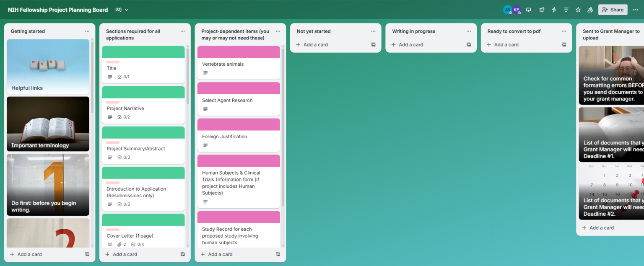This screenshot has height=266, width=644.
Task: Click the AS member avatar
Action: (x=508, y=10)
